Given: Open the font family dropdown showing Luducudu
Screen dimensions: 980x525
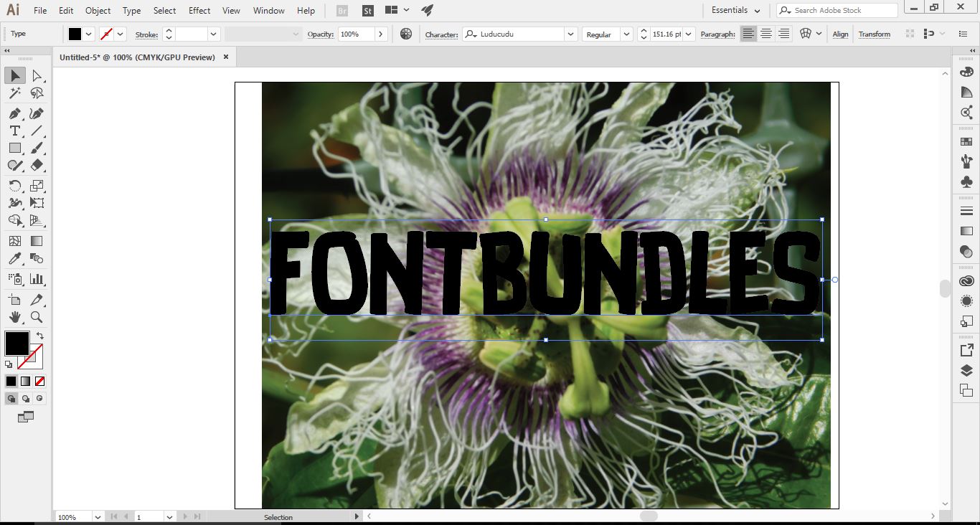Looking at the screenshot, I should [570, 34].
